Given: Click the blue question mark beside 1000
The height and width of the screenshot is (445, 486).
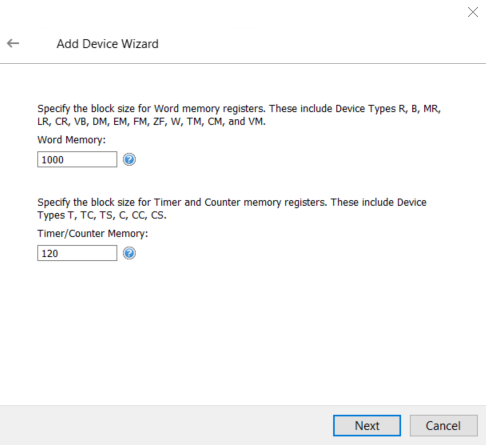Looking at the screenshot, I should 129,160.
